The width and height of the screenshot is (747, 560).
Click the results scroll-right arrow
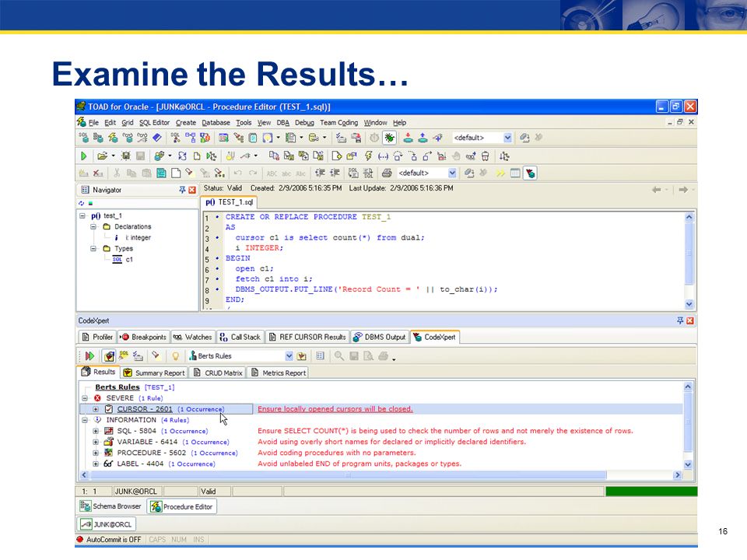pyautogui.click(x=678, y=475)
